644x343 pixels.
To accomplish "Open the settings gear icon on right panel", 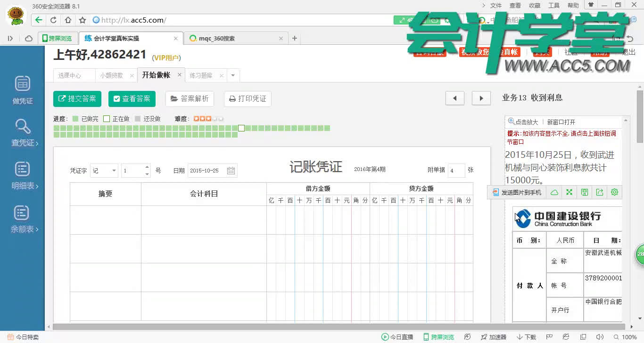I will coord(613,192).
